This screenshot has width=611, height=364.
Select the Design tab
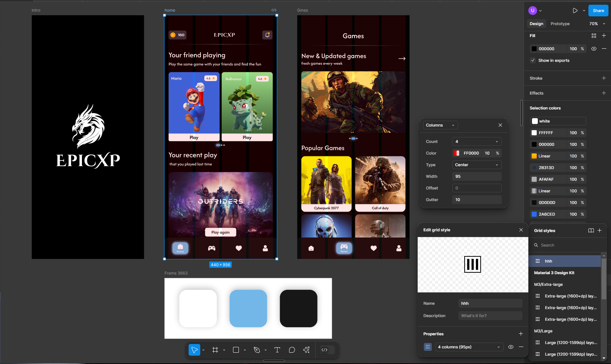pyautogui.click(x=536, y=24)
